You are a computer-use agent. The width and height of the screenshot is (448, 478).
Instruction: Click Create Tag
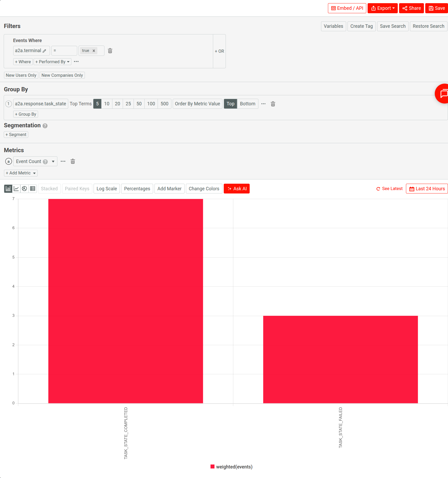click(x=361, y=26)
